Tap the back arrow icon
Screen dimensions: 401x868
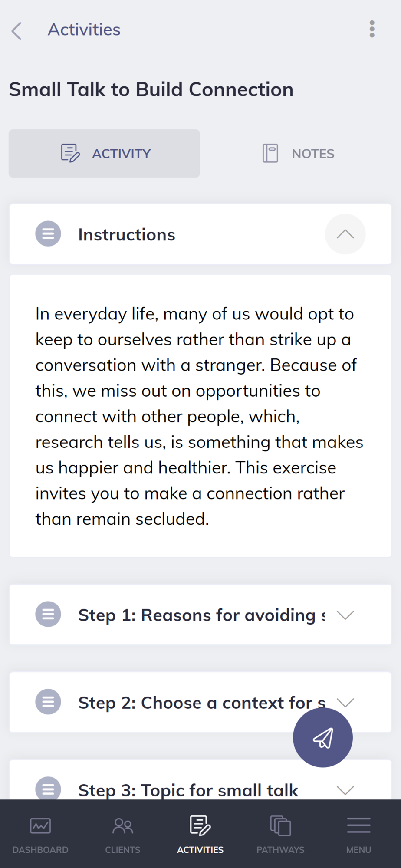pyautogui.click(x=16, y=31)
